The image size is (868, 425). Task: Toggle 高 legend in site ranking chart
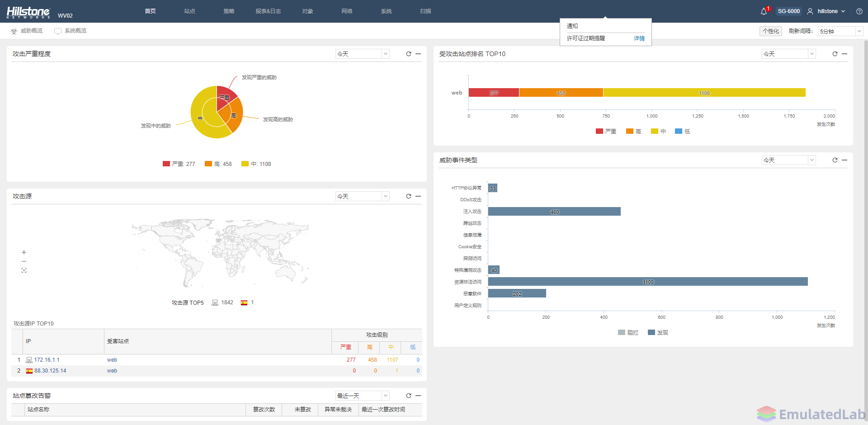point(633,131)
